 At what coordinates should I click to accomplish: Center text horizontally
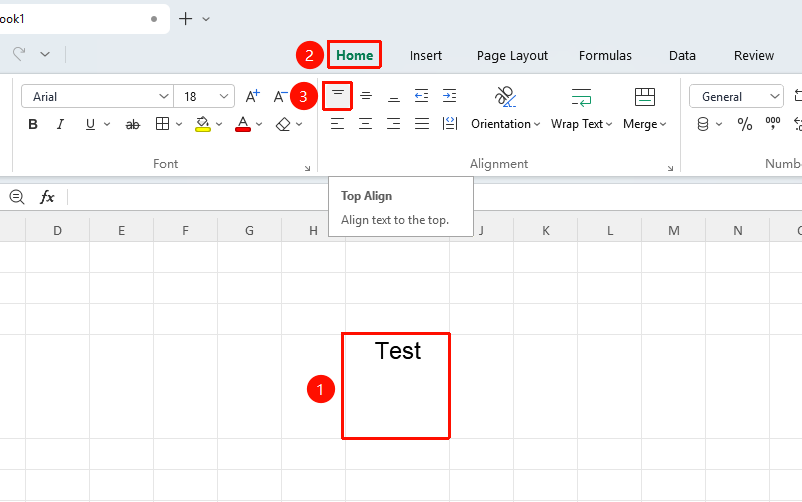(366, 123)
